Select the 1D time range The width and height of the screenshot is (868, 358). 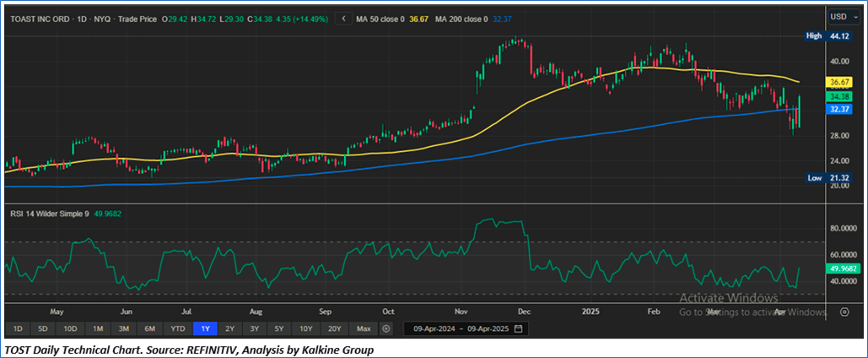[18, 329]
